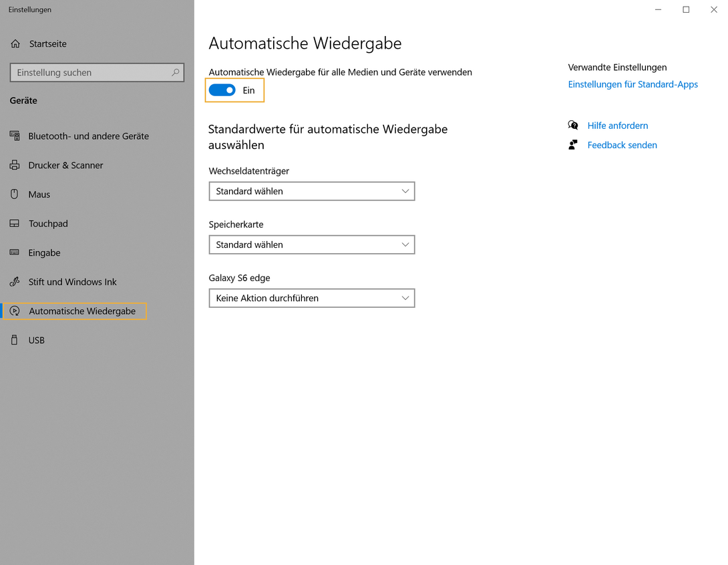Click the Feedback senden link
This screenshot has height=565, width=728.
click(x=622, y=144)
